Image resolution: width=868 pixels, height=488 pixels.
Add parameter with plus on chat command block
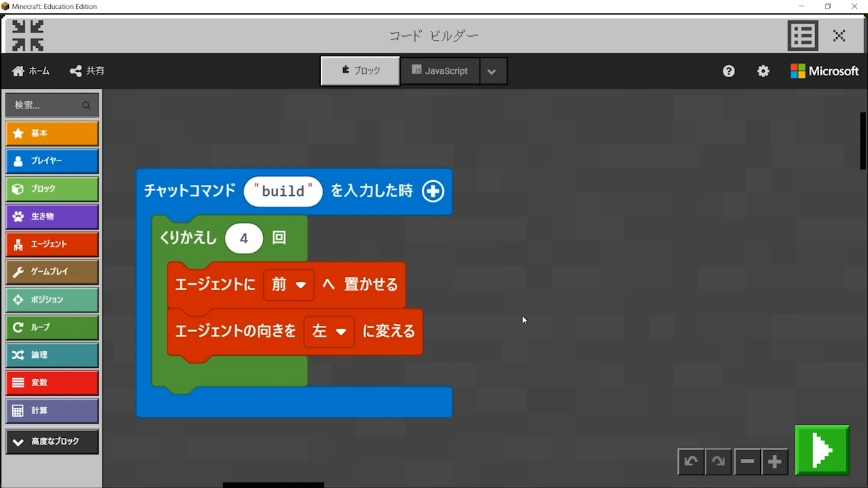433,191
